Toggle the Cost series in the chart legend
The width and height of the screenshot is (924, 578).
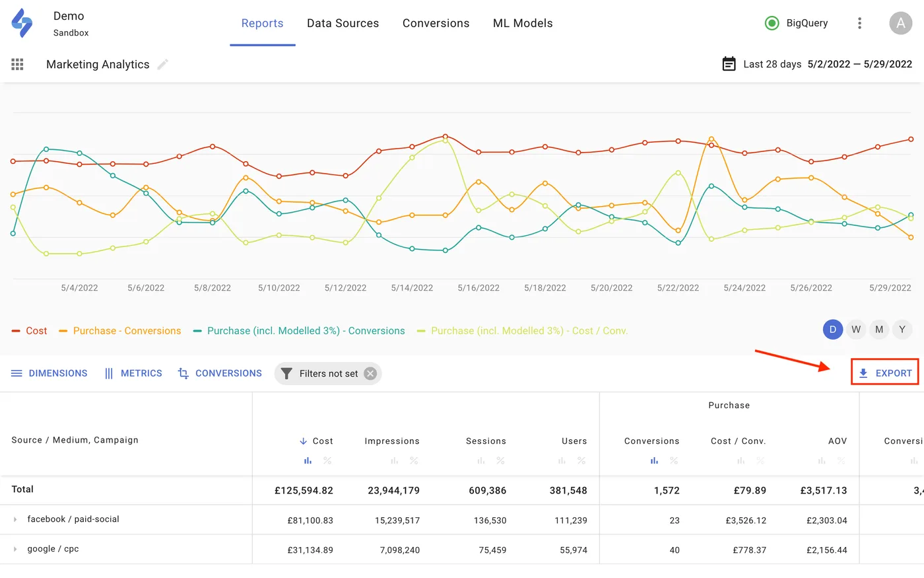28,330
